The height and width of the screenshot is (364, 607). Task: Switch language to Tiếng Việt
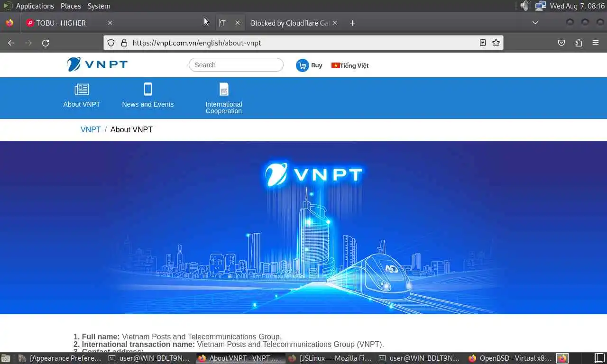click(x=354, y=65)
